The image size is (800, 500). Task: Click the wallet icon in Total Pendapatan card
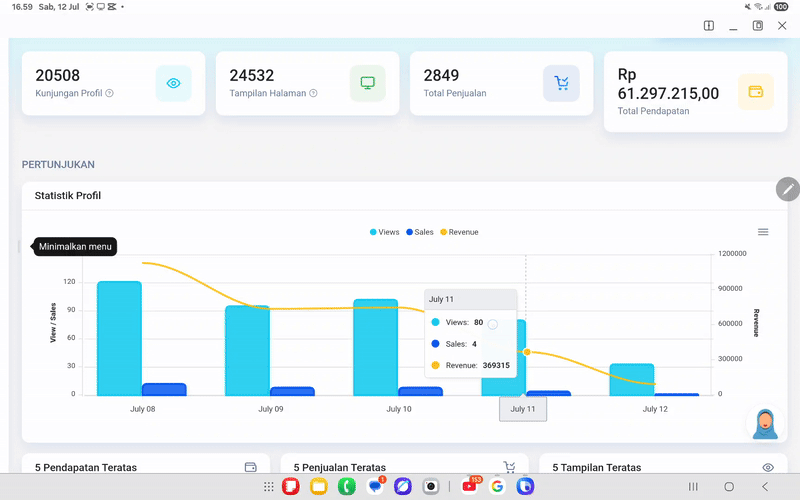coord(755,92)
